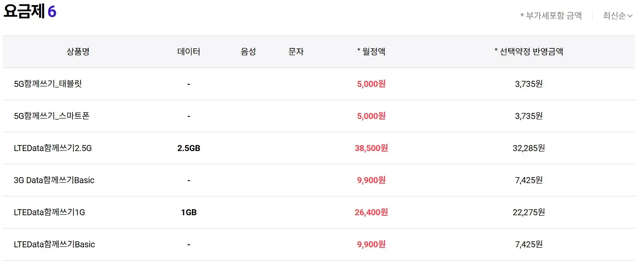Image resolution: width=644 pixels, height=264 pixels.
Task: Click the 선택약정 반영금액 column header
Action: pos(529,51)
